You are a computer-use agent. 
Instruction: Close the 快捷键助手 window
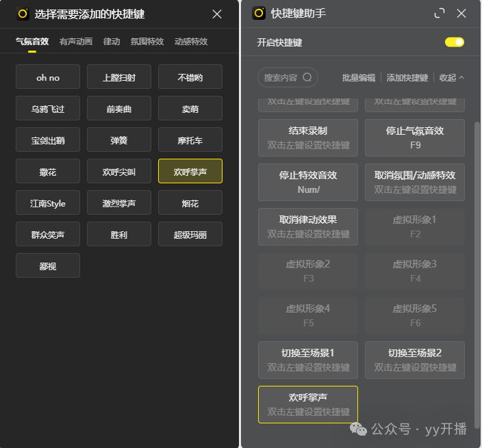click(x=461, y=13)
